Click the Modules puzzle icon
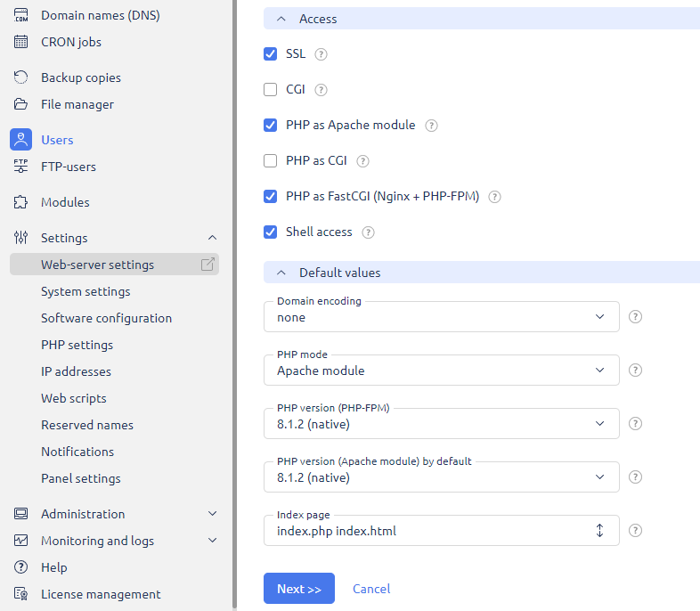This screenshot has height=611, width=700. point(21,202)
